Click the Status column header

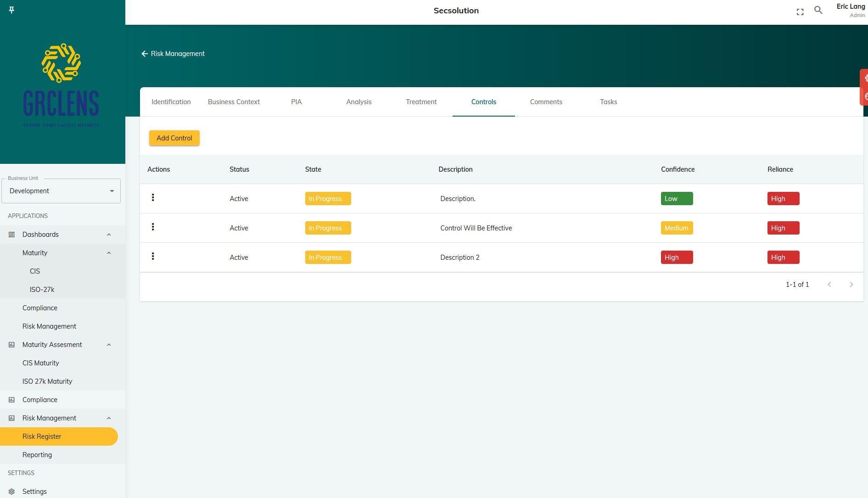pyautogui.click(x=240, y=169)
